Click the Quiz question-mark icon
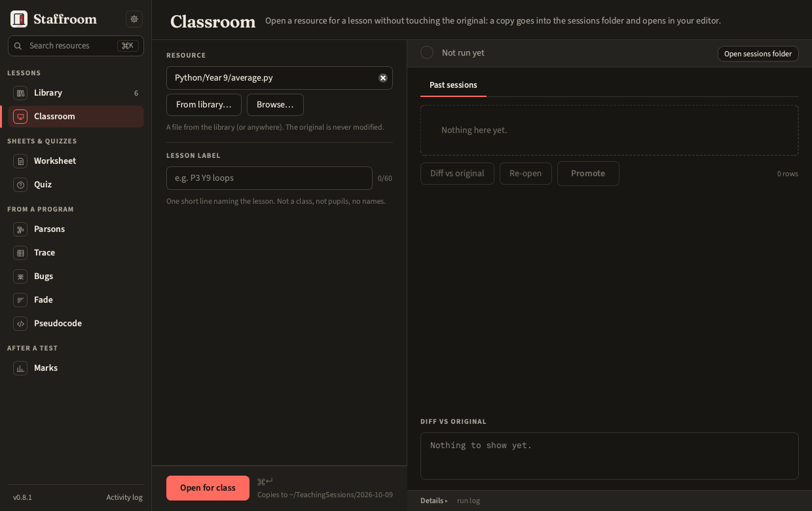 point(20,185)
